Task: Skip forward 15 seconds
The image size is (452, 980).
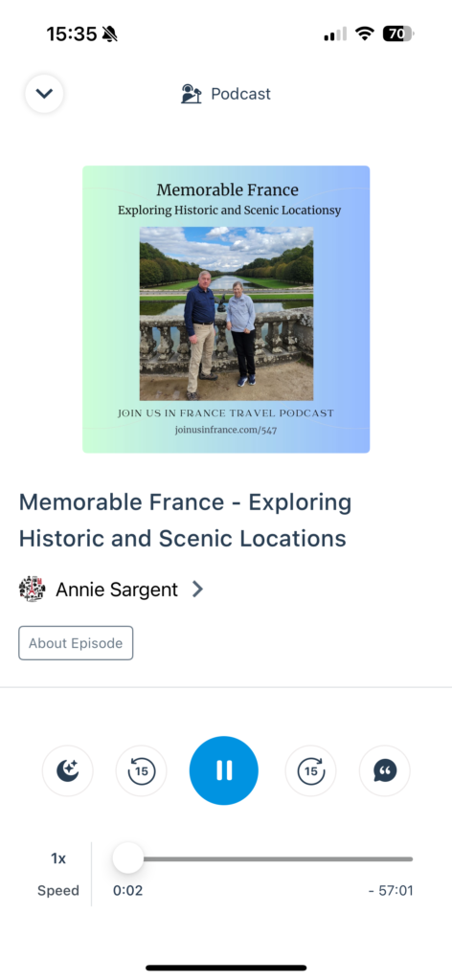Action: [310, 770]
